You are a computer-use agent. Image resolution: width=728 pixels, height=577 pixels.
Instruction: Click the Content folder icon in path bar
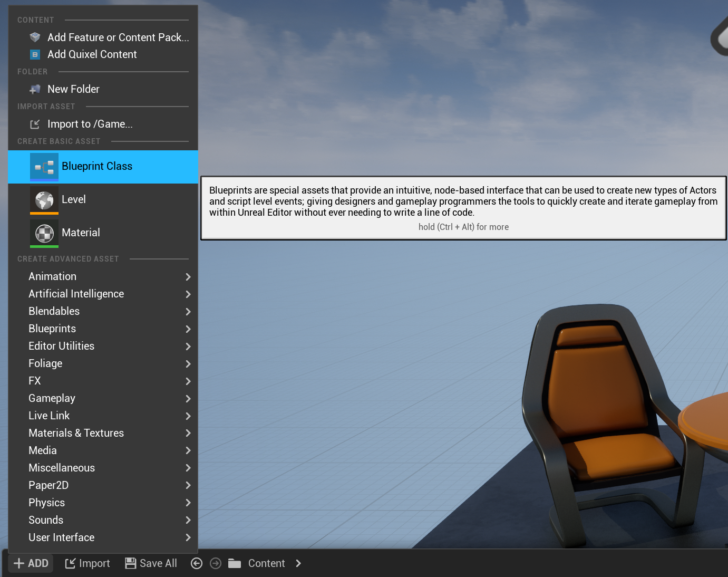pos(235,563)
